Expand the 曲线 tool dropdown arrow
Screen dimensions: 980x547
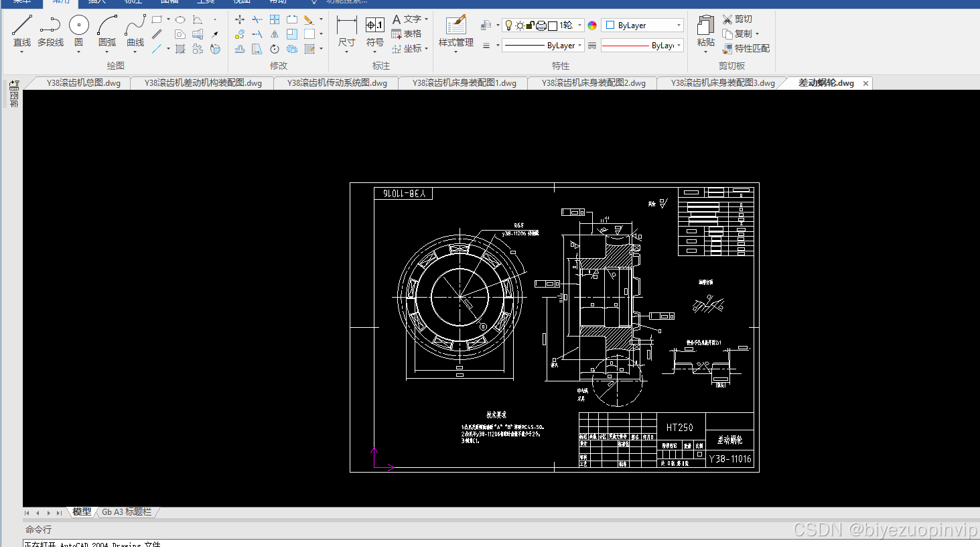135,52
